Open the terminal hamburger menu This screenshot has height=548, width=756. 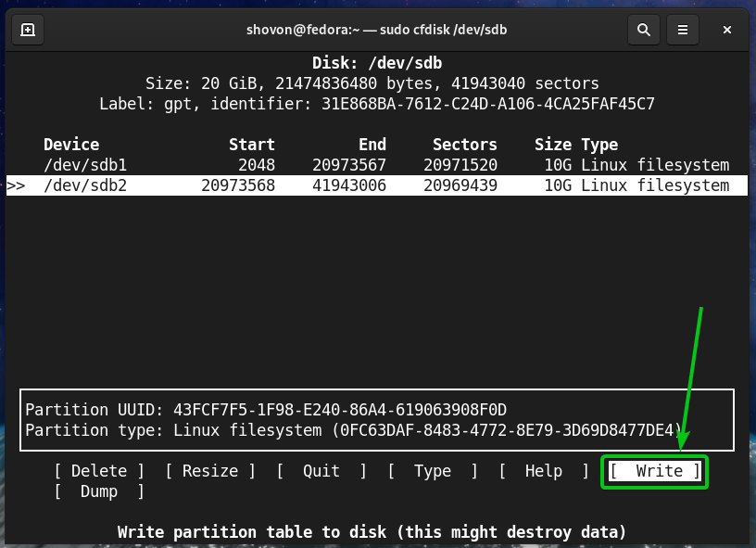682,30
